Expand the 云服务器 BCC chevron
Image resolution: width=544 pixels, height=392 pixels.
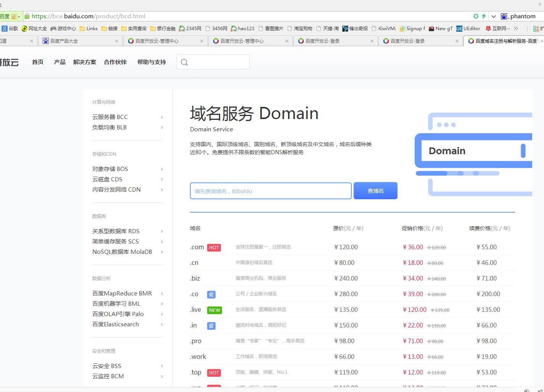click(x=162, y=117)
